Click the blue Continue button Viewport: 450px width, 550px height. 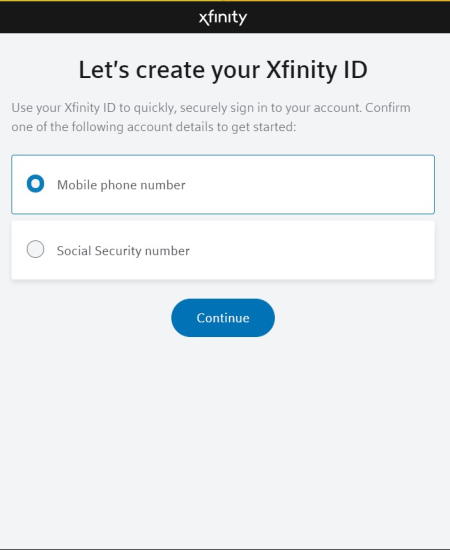(223, 318)
